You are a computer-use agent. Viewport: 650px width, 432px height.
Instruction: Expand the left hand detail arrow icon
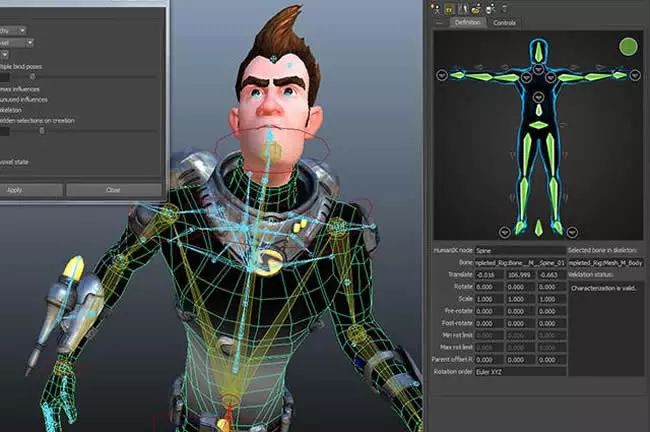442,75
